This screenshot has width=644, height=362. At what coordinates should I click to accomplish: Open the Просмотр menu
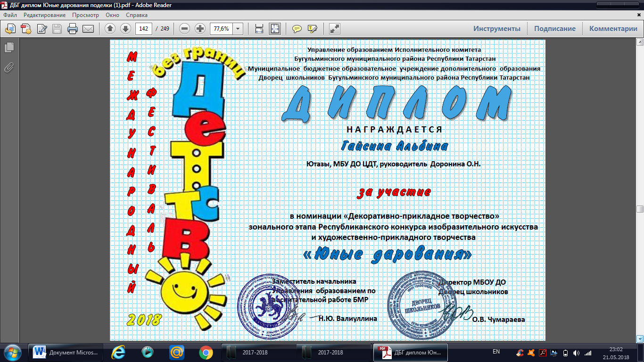coord(85,15)
